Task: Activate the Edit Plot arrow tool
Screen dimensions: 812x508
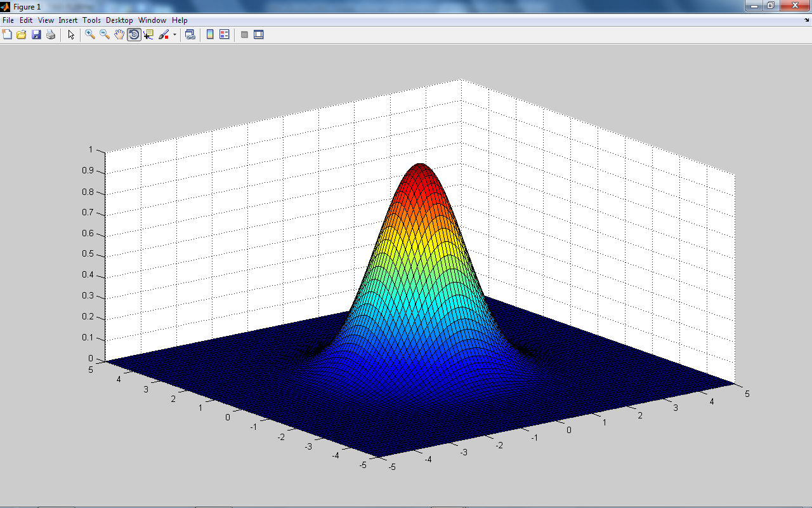Action: point(71,34)
